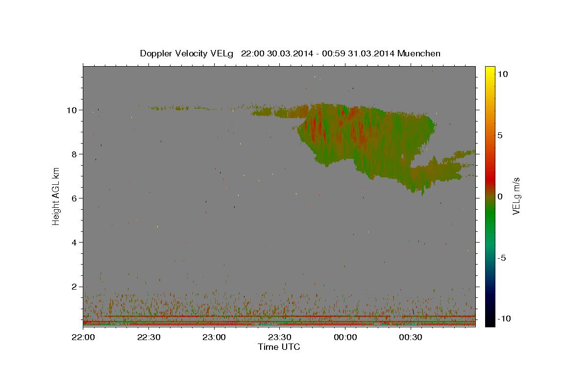The height and width of the screenshot is (392, 588).
Task: Click the 'Muenchen' location in the title
Action: click(419, 53)
